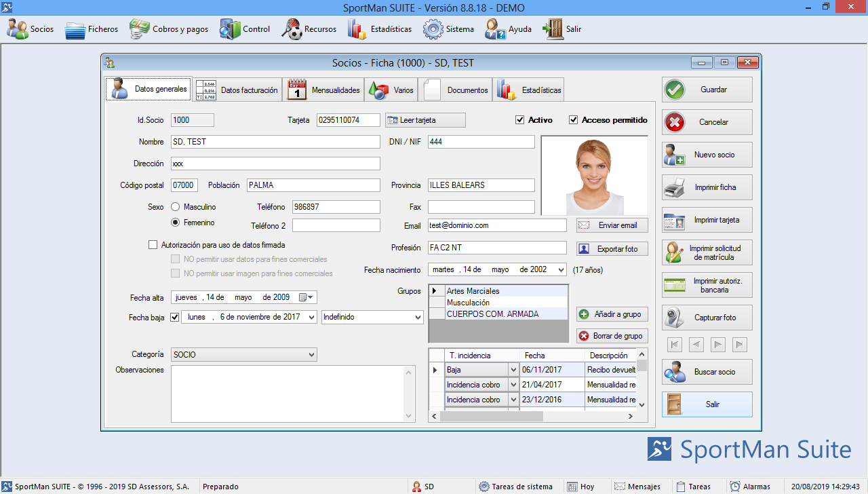
Task: Expand the Indefinido dropdown next to Fecha baja
Action: 416,317
